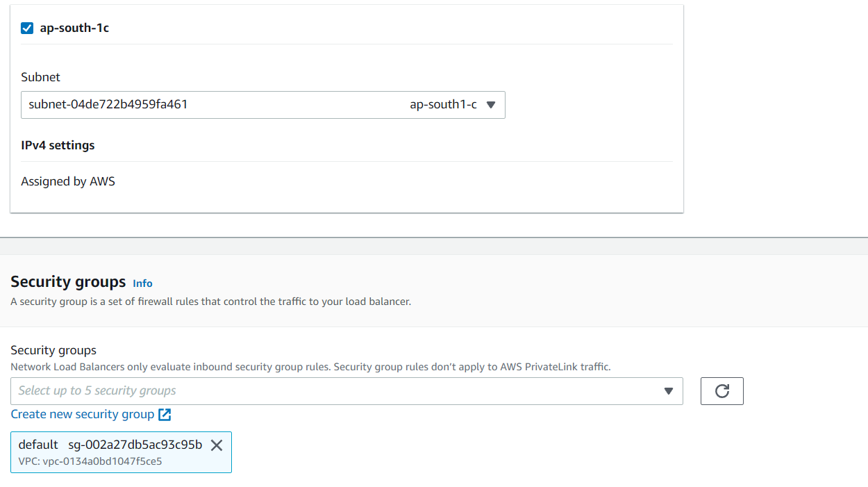Screen dimensions: 868x487
Task: Click the 'Assigned by AWS' IPv4 text
Action: coord(68,181)
